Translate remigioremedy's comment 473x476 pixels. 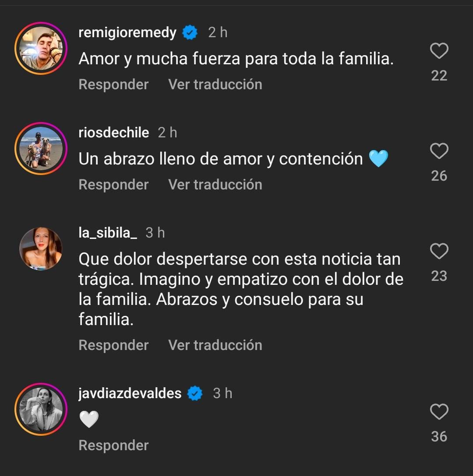[215, 84]
